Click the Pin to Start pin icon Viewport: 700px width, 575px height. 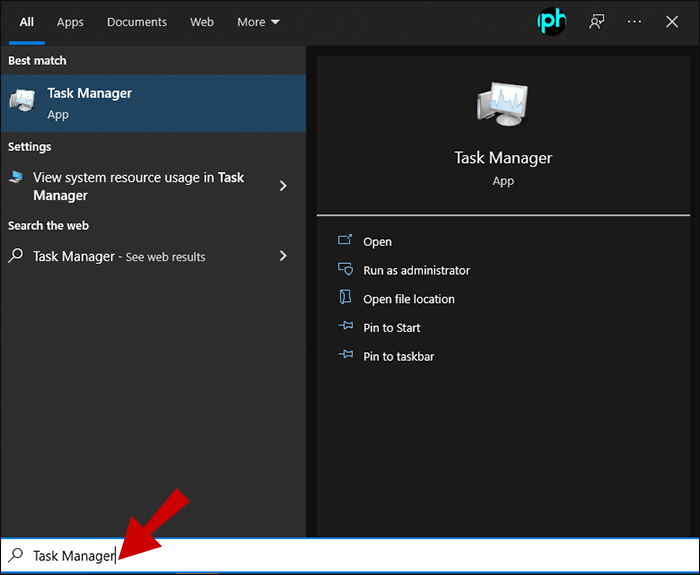(x=346, y=327)
